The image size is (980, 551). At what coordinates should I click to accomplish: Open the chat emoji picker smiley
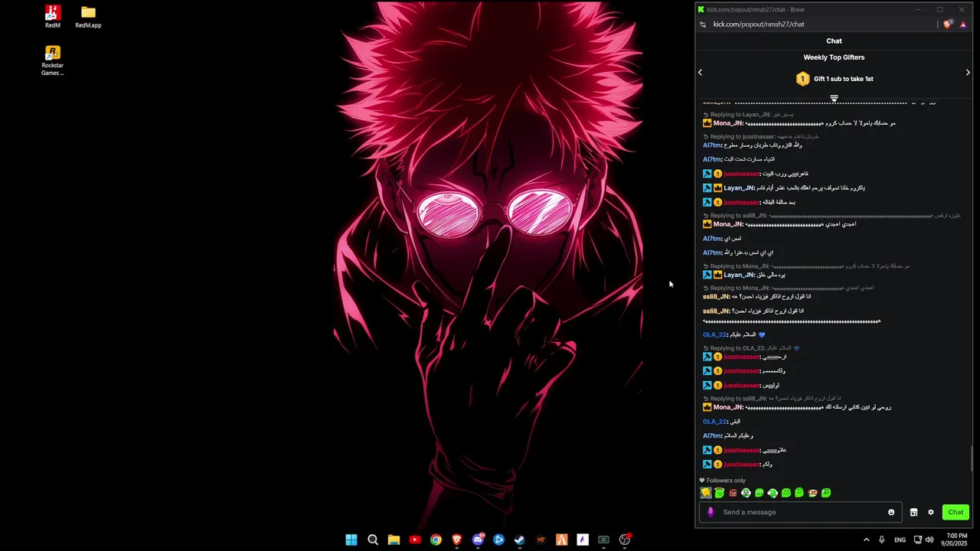coord(891,512)
